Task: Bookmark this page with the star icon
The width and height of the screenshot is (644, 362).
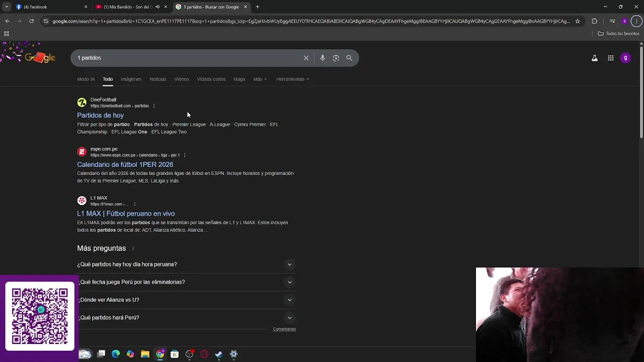Action: [578, 21]
